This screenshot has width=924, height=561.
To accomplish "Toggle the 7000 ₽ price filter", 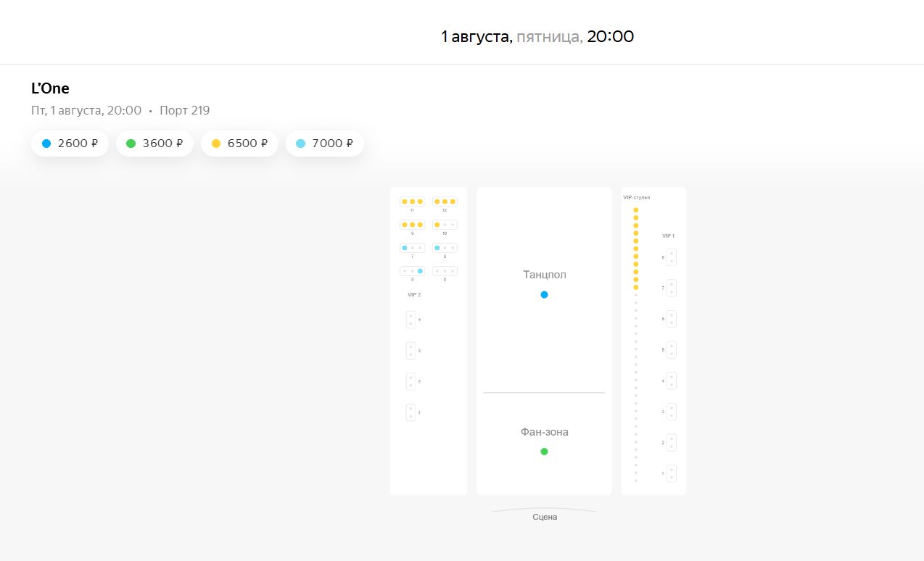I will (x=324, y=144).
